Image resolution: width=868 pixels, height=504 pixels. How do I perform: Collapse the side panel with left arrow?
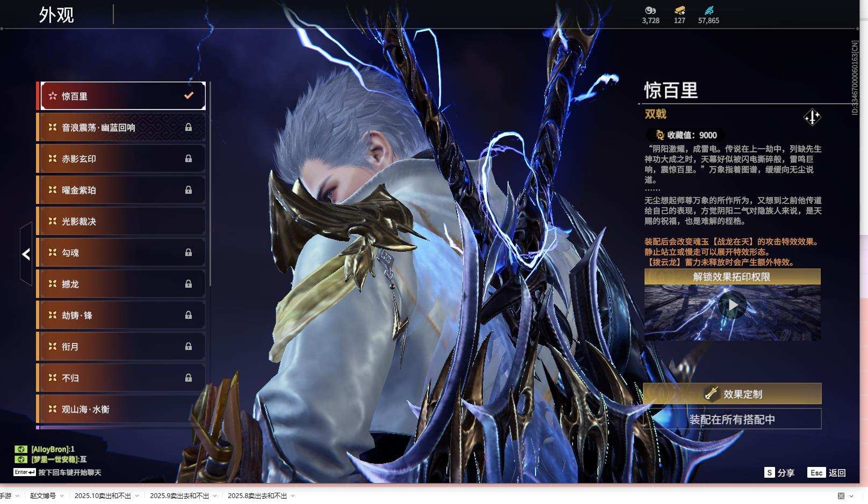(x=26, y=254)
